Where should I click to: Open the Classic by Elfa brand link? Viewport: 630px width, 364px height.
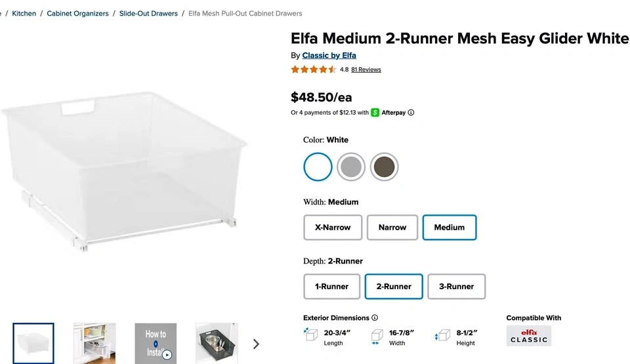point(329,56)
